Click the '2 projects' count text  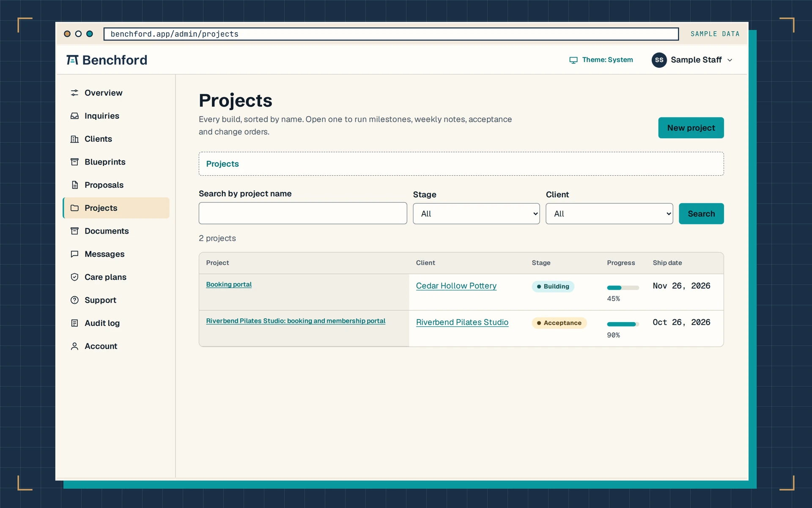click(217, 238)
